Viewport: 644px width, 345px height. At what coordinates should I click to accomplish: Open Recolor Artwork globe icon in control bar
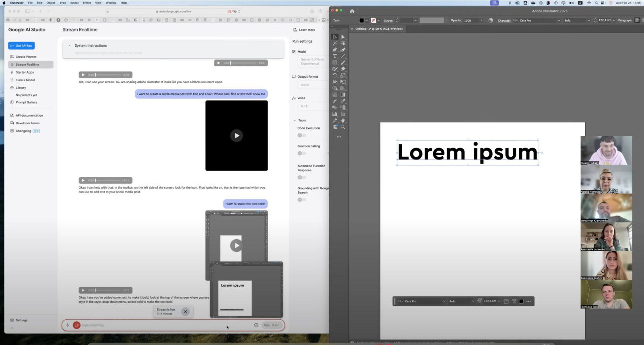[x=491, y=21]
